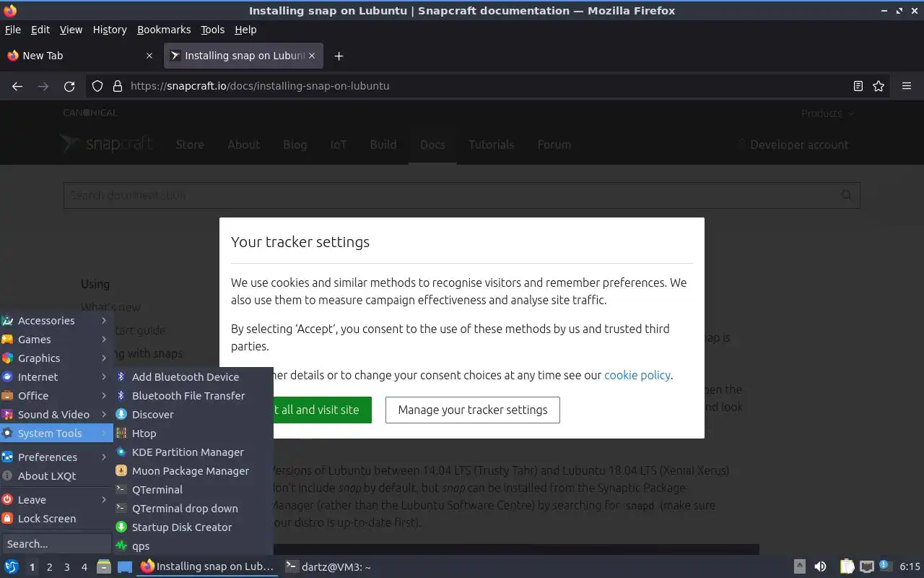Switch to the New Tab tab
Image resolution: width=924 pixels, height=578 pixels.
click(79, 56)
